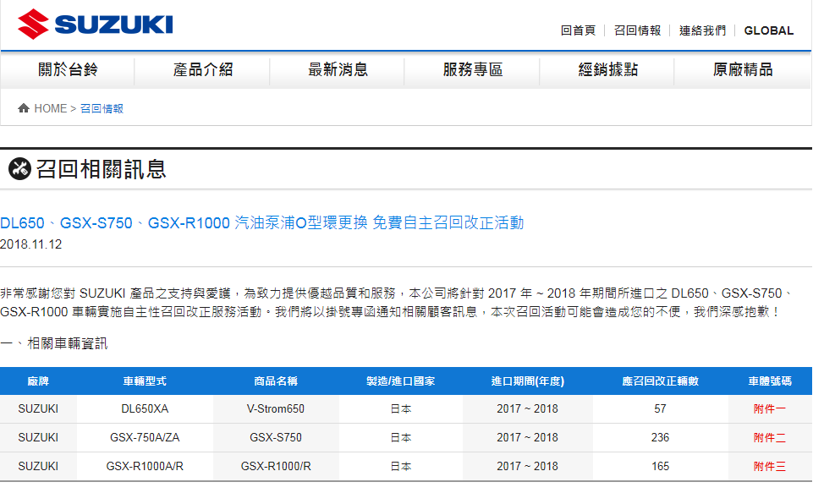This screenshot has width=813, height=504.
Task: Click recall count 57 cell
Action: tap(660, 409)
